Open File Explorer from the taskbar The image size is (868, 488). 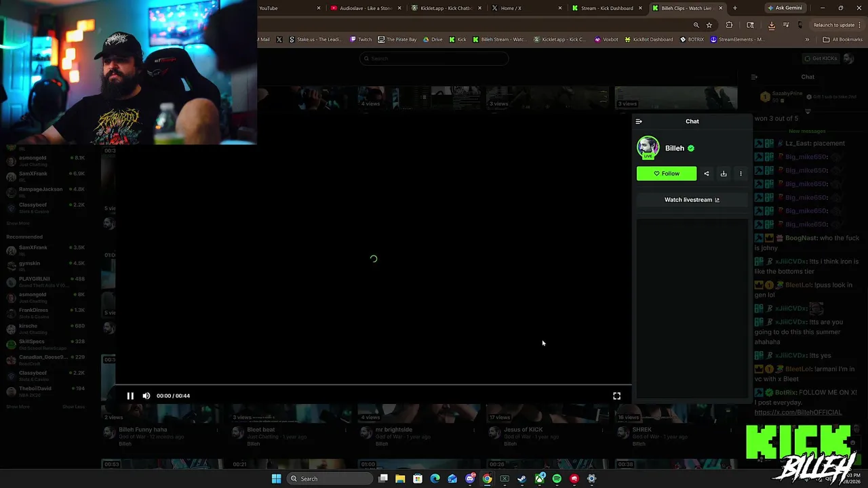click(x=400, y=479)
